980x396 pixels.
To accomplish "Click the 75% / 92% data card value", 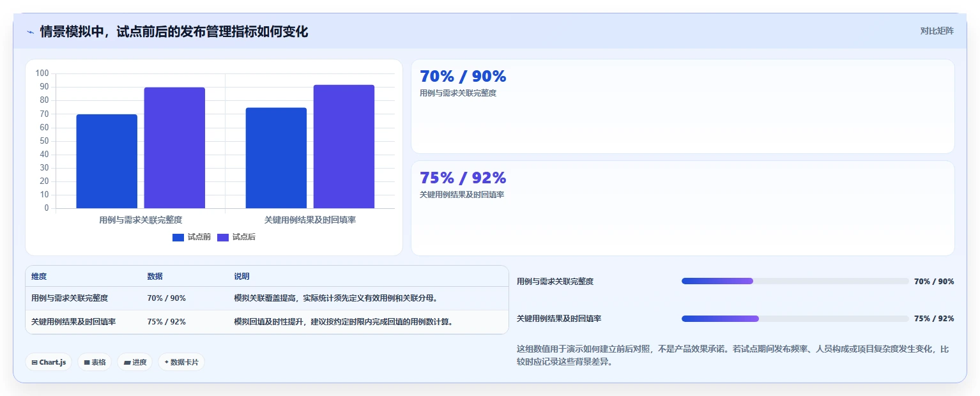I will click(x=463, y=178).
